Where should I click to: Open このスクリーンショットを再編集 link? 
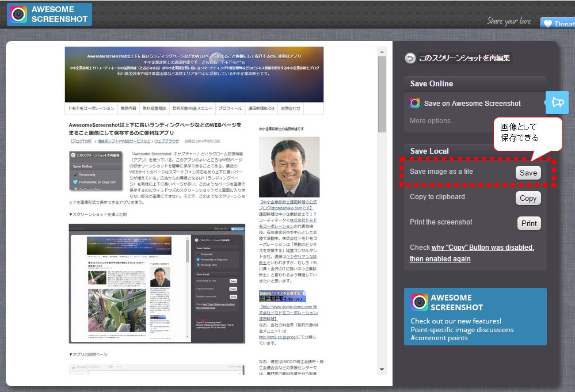click(x=464, y=58)
